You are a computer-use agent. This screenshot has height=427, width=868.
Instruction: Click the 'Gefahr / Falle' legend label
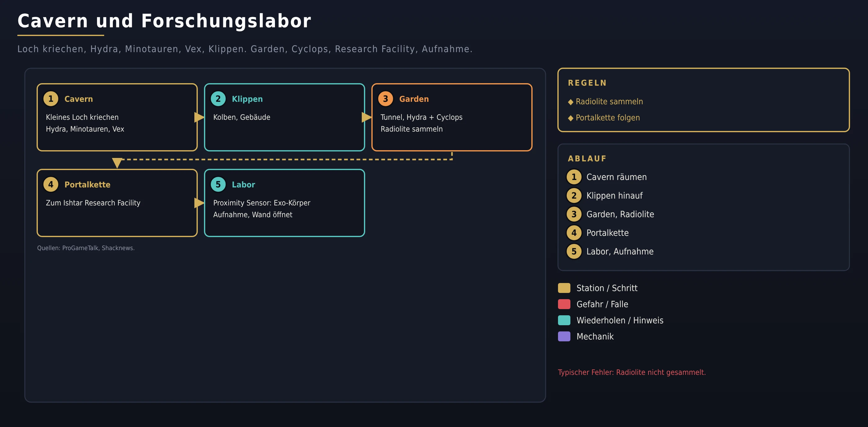tap(602, 304)
